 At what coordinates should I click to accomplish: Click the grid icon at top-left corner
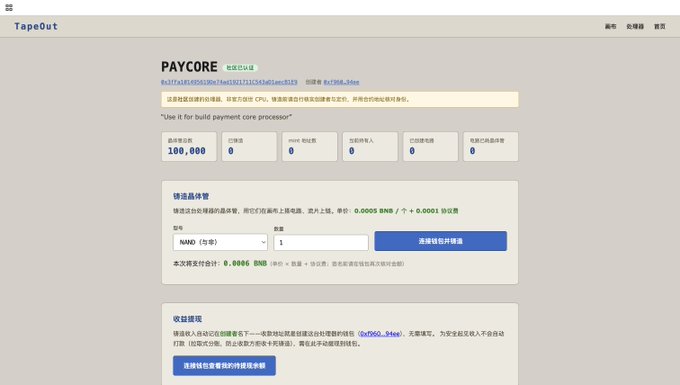click(x=9, y=7)
